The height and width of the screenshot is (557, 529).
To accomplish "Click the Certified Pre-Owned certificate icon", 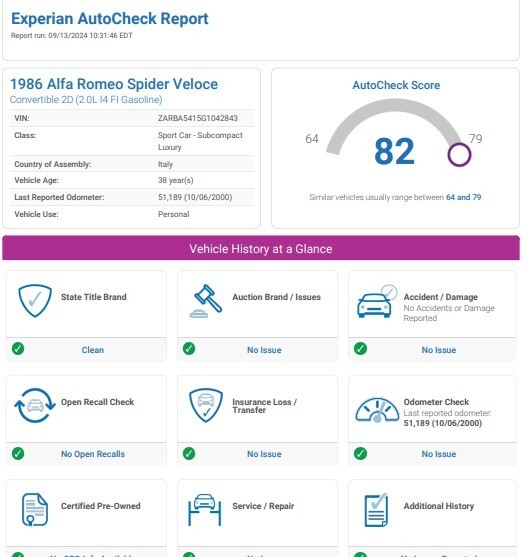I will coord(35,510).
